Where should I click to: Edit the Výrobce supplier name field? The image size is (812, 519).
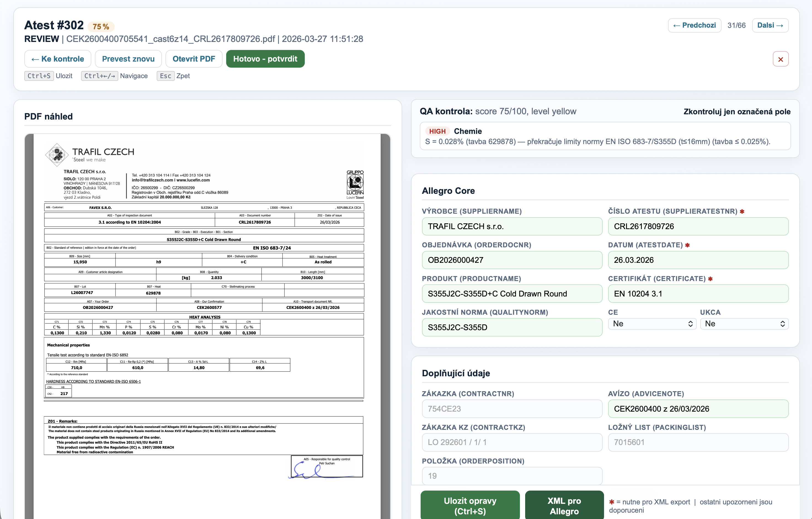[512, 226]
